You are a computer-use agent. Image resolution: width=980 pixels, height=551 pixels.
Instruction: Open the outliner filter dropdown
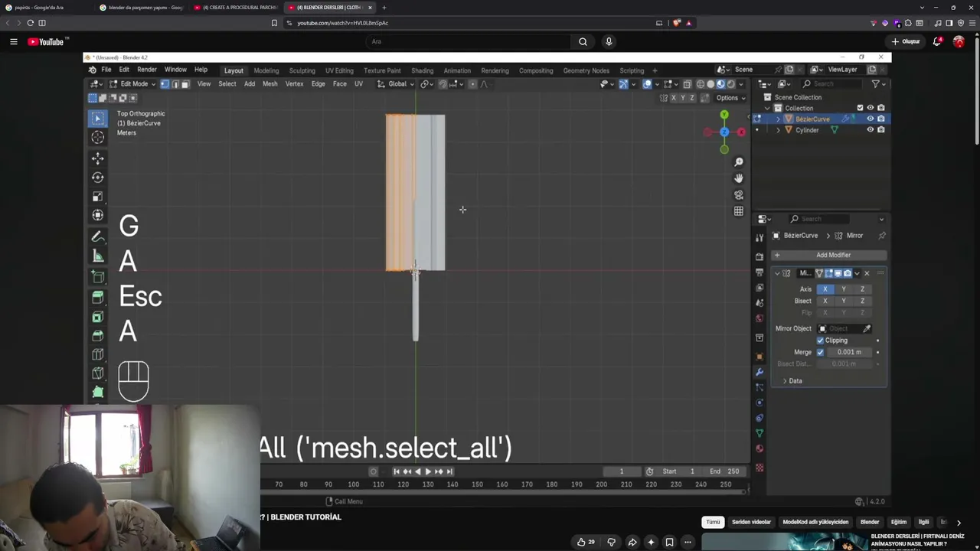877,84
